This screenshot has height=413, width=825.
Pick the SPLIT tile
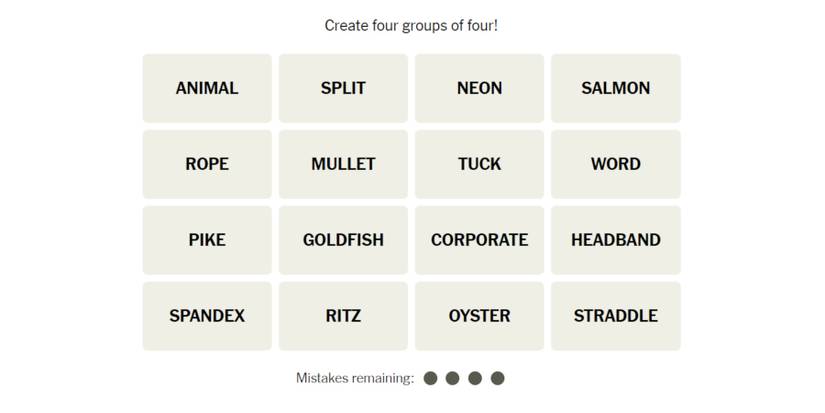(x=343, y=88)
